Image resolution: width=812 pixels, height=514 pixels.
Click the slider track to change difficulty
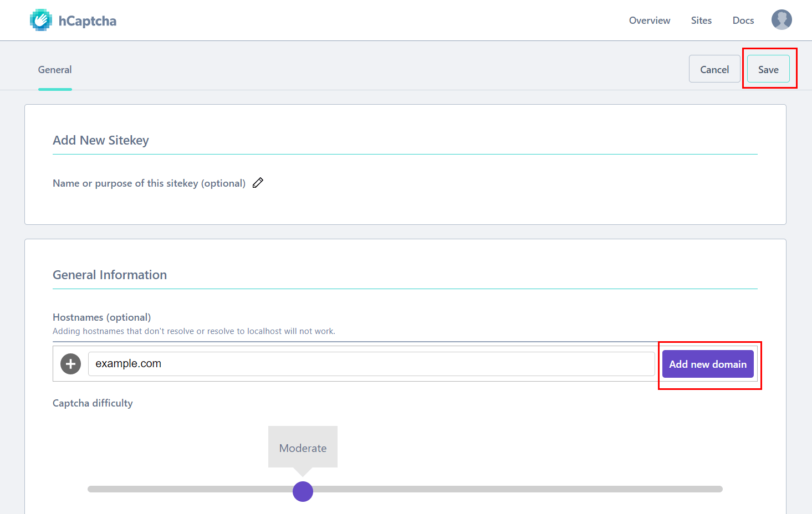(499, 489)
